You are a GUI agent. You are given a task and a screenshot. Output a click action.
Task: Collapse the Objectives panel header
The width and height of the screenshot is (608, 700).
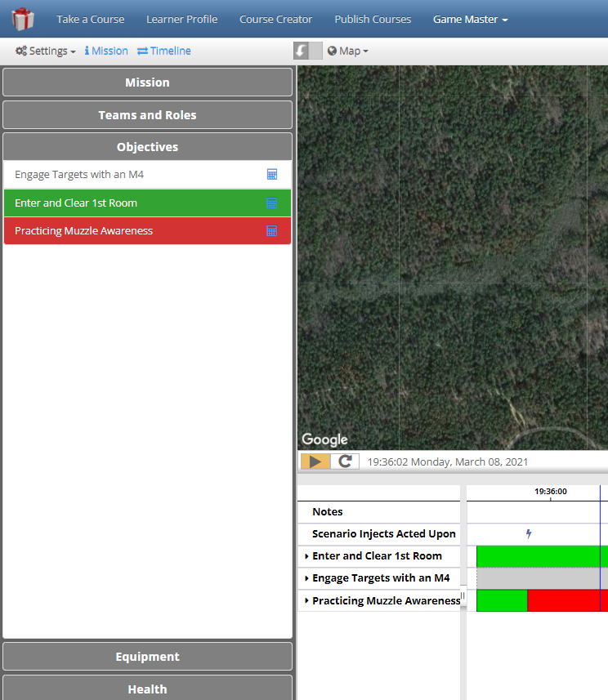(147, 147)
